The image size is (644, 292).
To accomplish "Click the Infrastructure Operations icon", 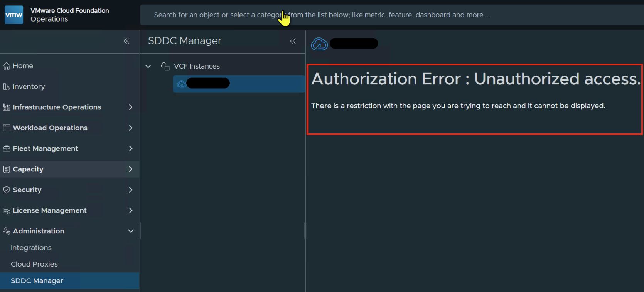I will pos(7,107).
